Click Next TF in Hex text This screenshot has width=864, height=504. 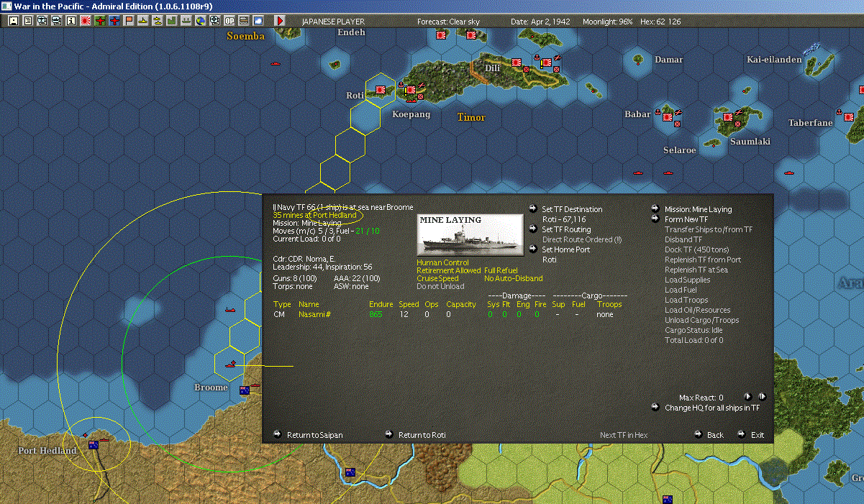click(624, 435)
